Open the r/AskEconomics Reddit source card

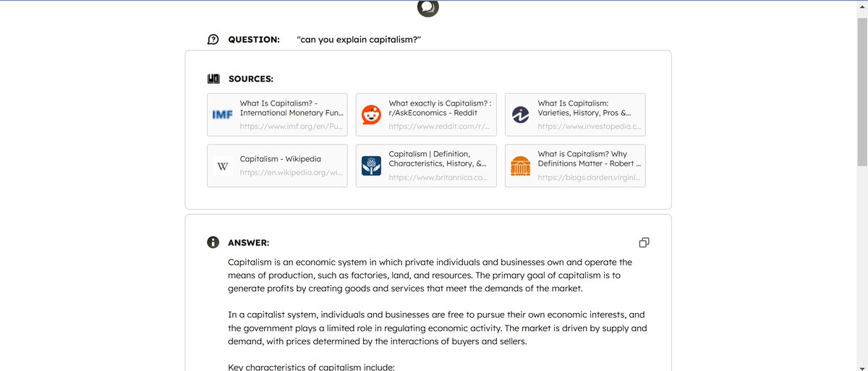426,114
